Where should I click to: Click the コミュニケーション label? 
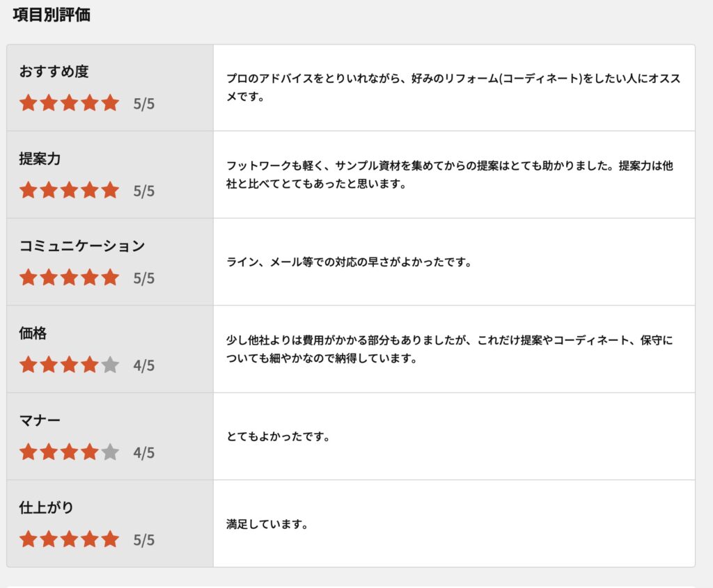pyautogui.click(x=81, y=246)
